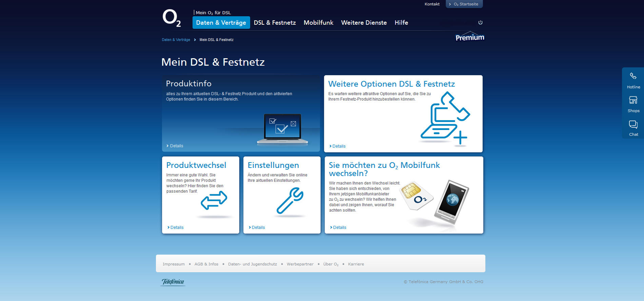Viewport: 644px width, 301px height.
Task: Click the swap arrows icon in Produktwechsel
Action: click(214, 200)
